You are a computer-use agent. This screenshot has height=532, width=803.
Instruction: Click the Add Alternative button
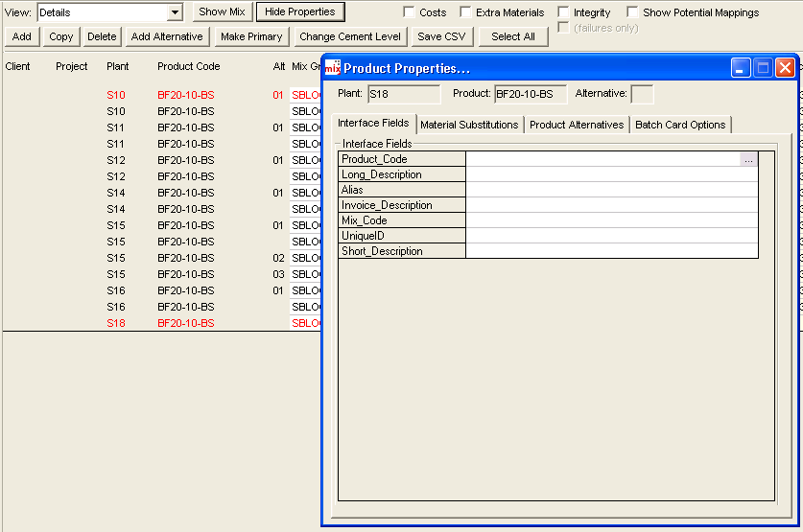point(167,36)
